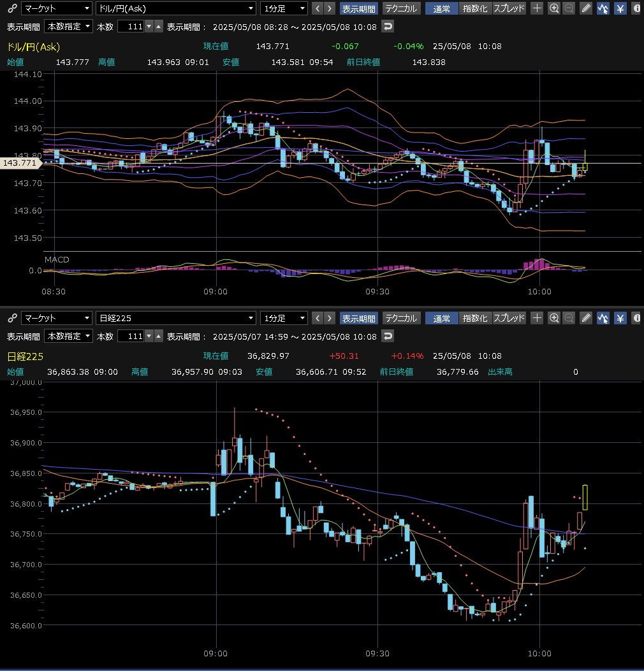
Task: Click the link icon in the 日経225 chart toolbar
Action: tap(12, 318)
